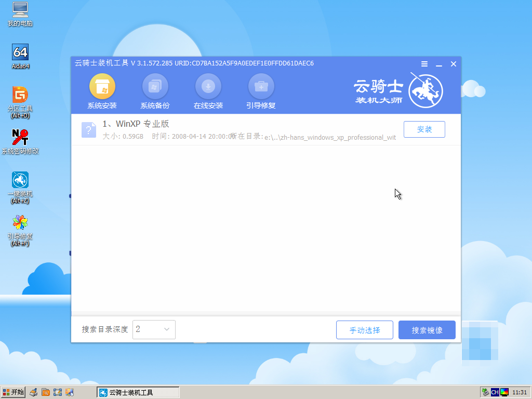This screenshot has height=399, width=532.
Task: Open the 在线安装 tab
Action: (208, 91)
